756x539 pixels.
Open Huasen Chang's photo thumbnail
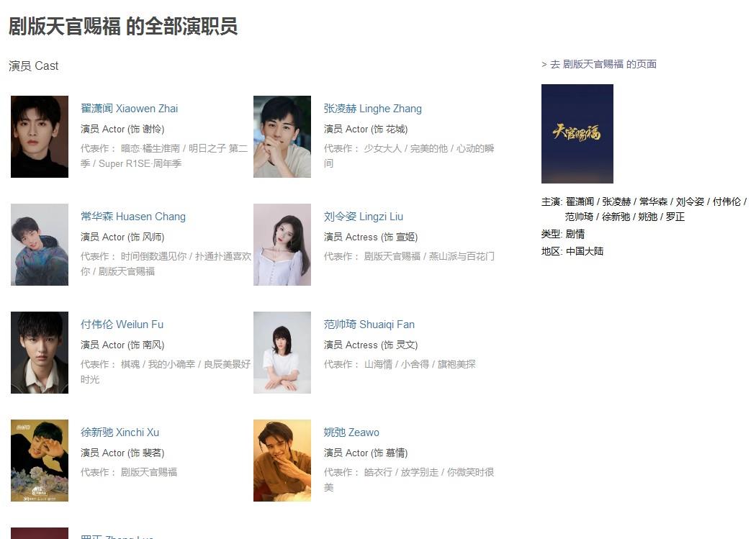click(x=40, y=245)
